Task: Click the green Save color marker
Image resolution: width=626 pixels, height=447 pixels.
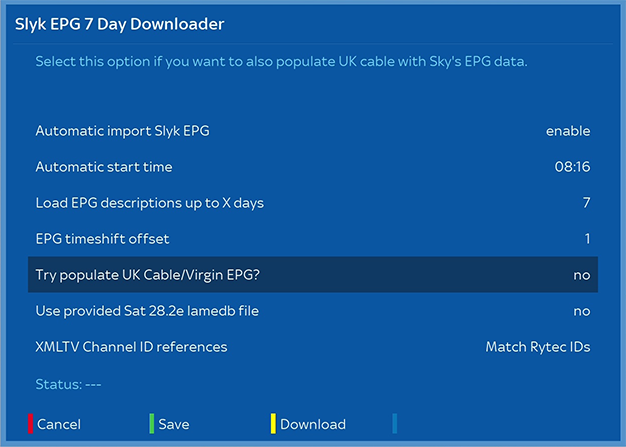Action: (152, 423)
